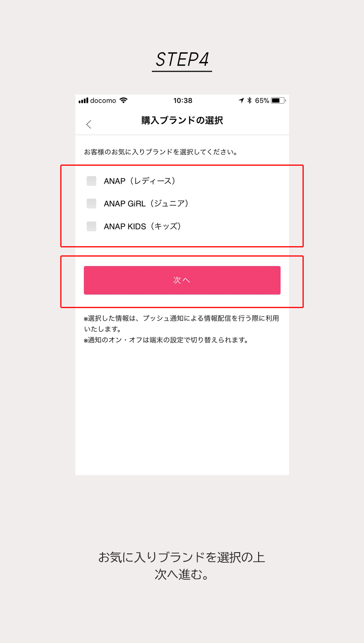
Task: Click the 通知のオン・オフ note text
Action: point(167,340)
